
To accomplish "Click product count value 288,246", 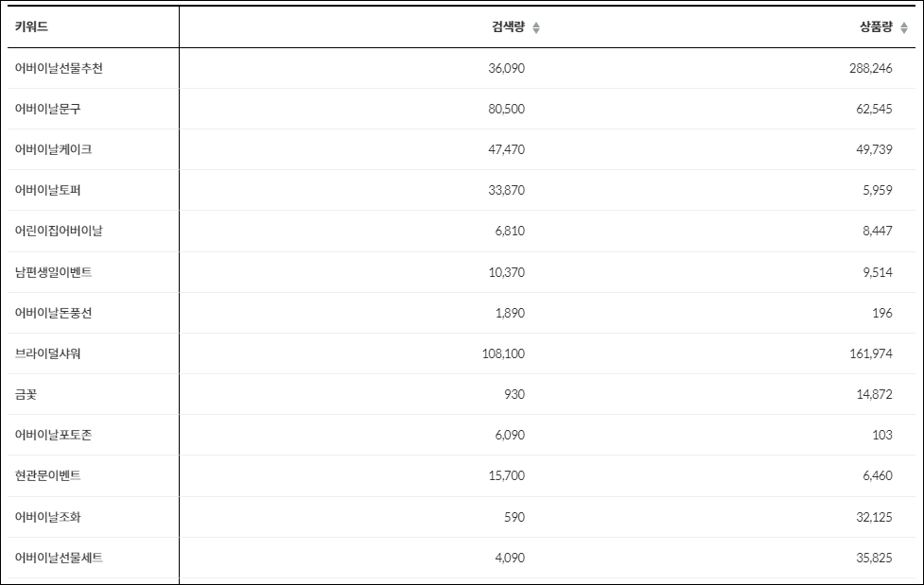I will pos(871,68).
